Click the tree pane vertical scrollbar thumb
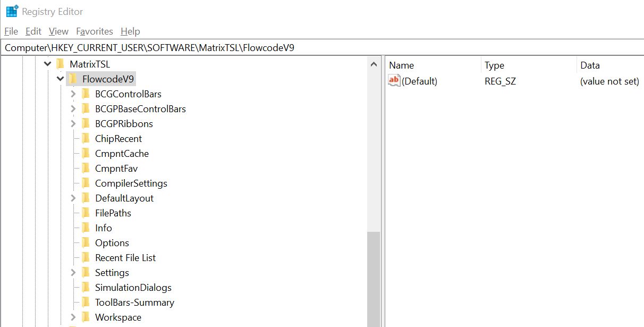This screenshot has width=644, height=327. pyautogui.click(x=374, y=279)
